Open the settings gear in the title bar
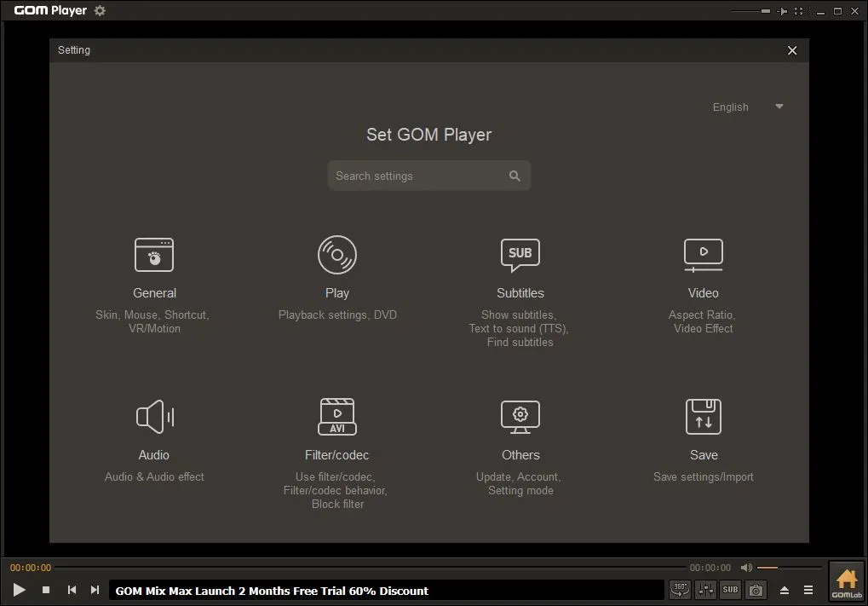The image size is (868, 606). tap(100, 10)
